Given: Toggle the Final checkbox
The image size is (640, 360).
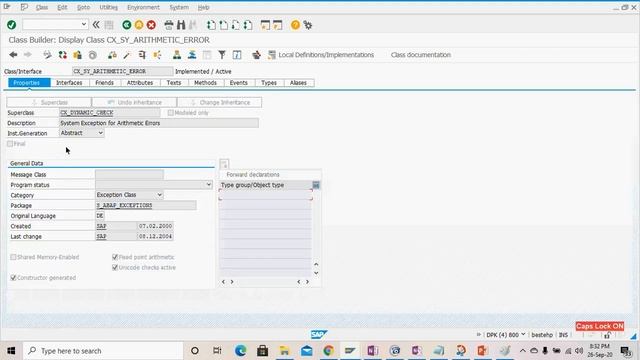Looking at the screenshot, I should [x=10, y=144].
